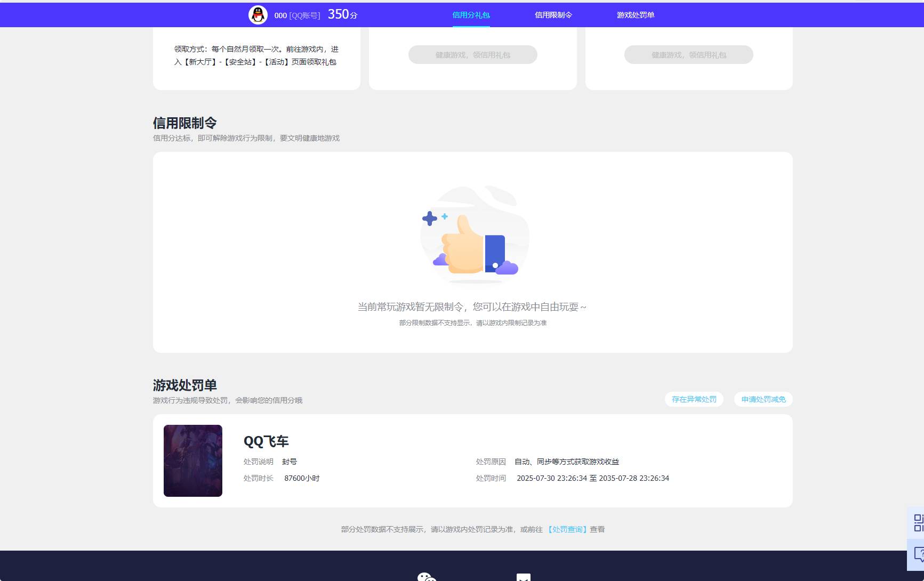Click the 350分 credit score display

coord(342,14)
